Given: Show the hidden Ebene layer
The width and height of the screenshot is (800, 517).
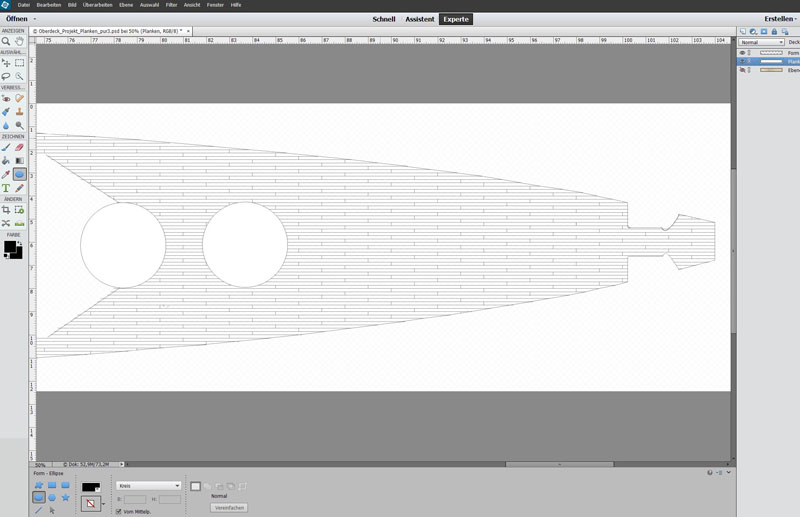Looking at the screenshot, I should tap(743, 70).
